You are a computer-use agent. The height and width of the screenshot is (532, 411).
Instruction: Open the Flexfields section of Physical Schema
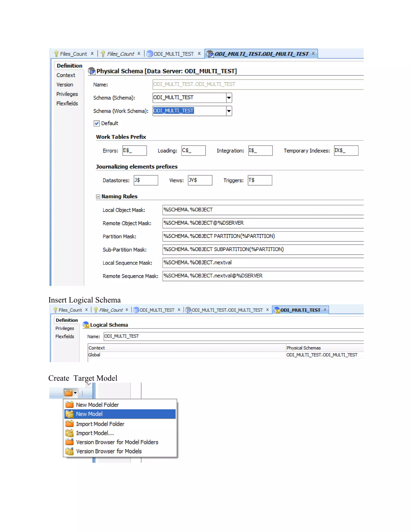pos(67,104)
